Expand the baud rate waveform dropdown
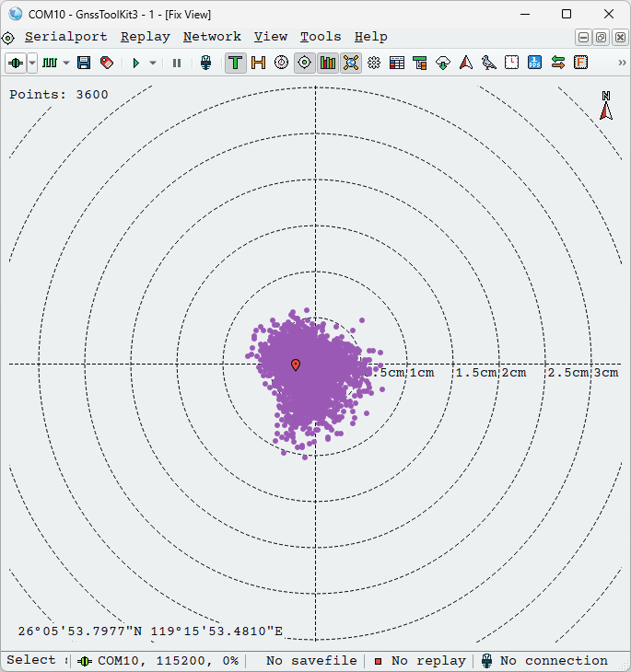Screen dimensions: 631x672 [65, 63]
